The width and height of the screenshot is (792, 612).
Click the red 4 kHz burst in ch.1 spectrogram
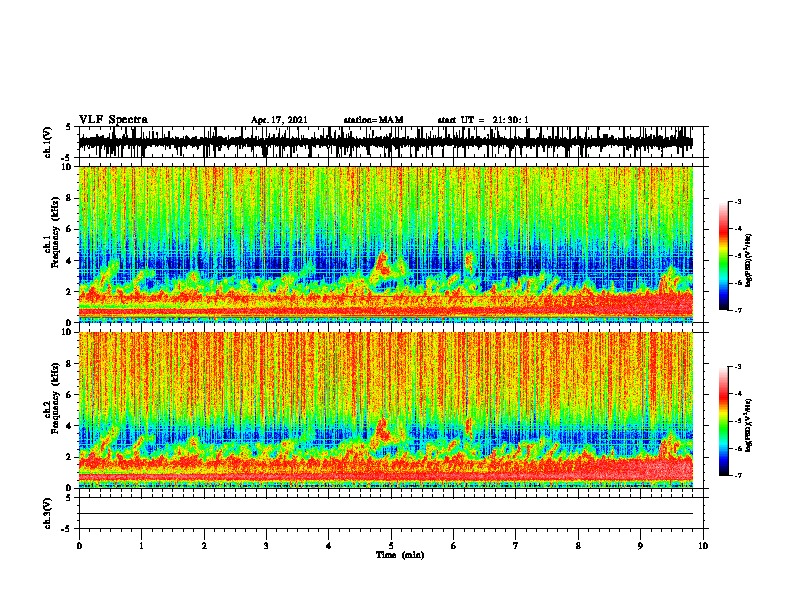tap(382, 265)
